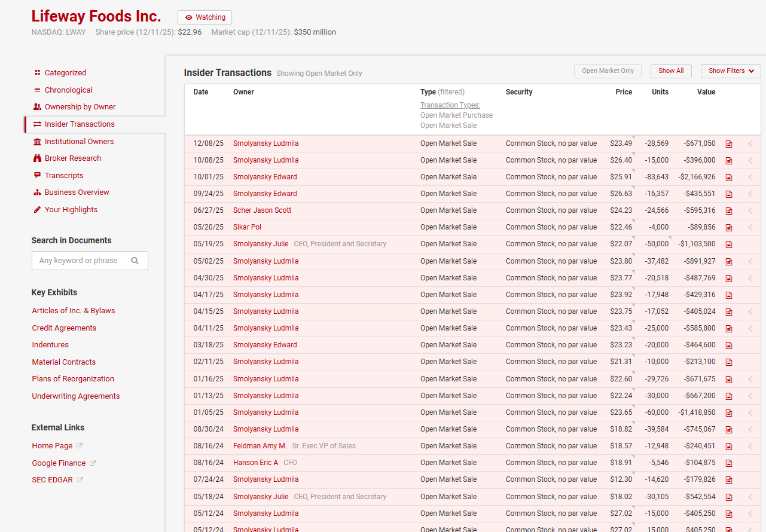Expand chevron on 04/15/25 row
The image size is (766, 532).
[750, 311]
